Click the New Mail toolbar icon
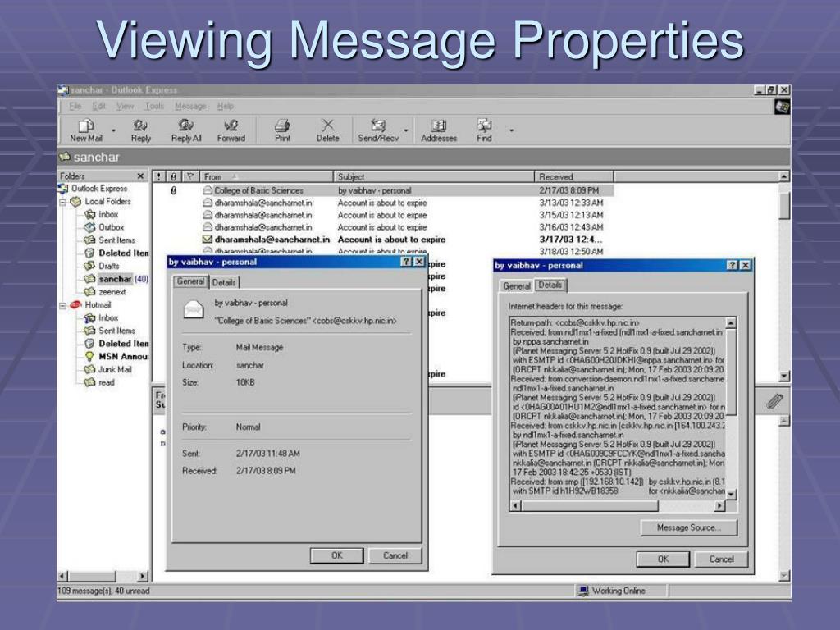This screenshot has width=840, height=630. 85,130
